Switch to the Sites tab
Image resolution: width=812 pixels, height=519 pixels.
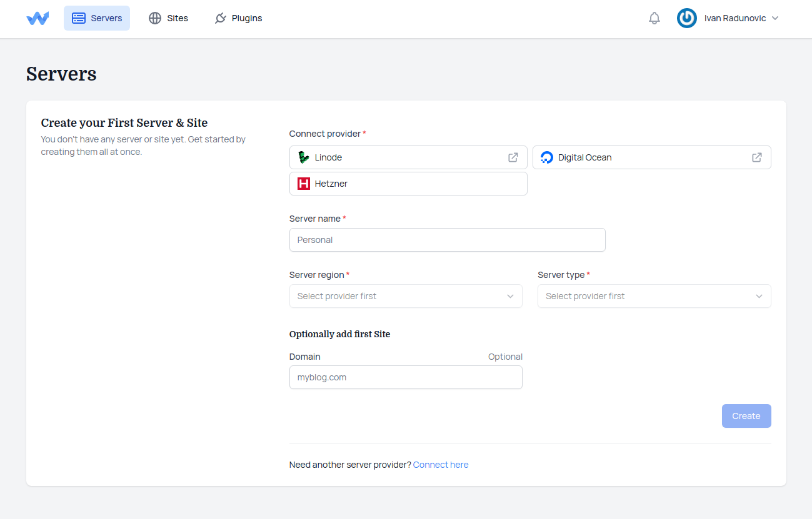click(x=168, y=18)
